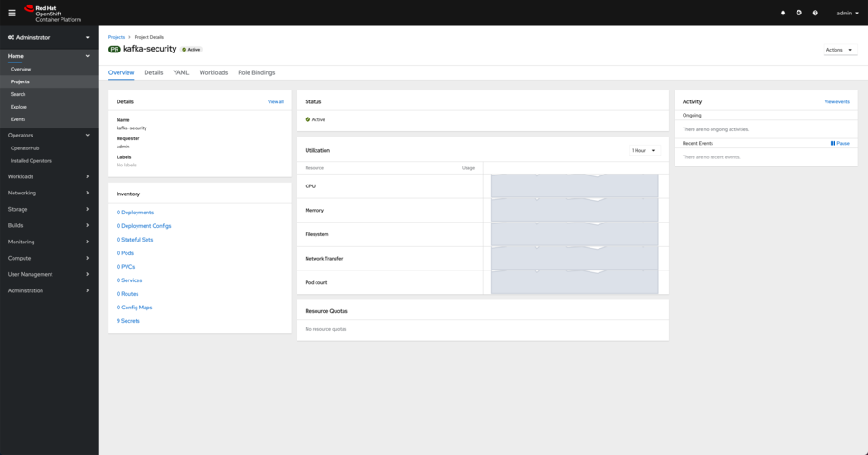The height and width of the screenshot is (455, 868).
Task: Switch to the project Workloads tab
Action: pos(213,72)
